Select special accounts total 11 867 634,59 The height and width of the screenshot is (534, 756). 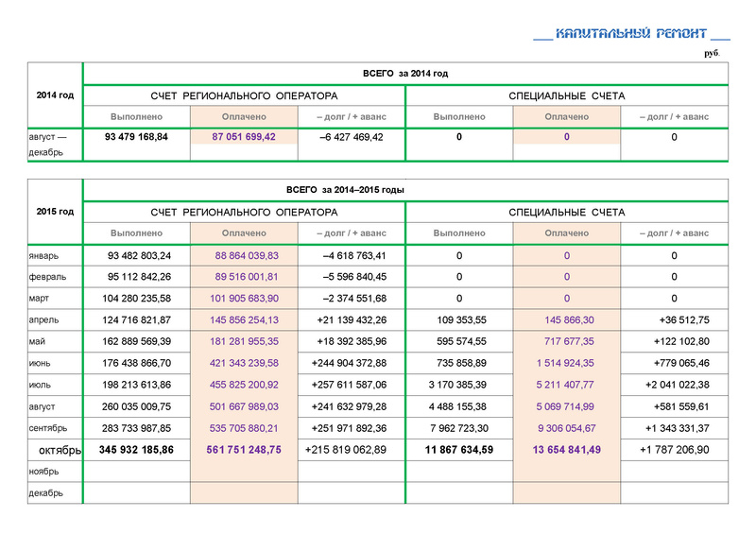[459, 451]
